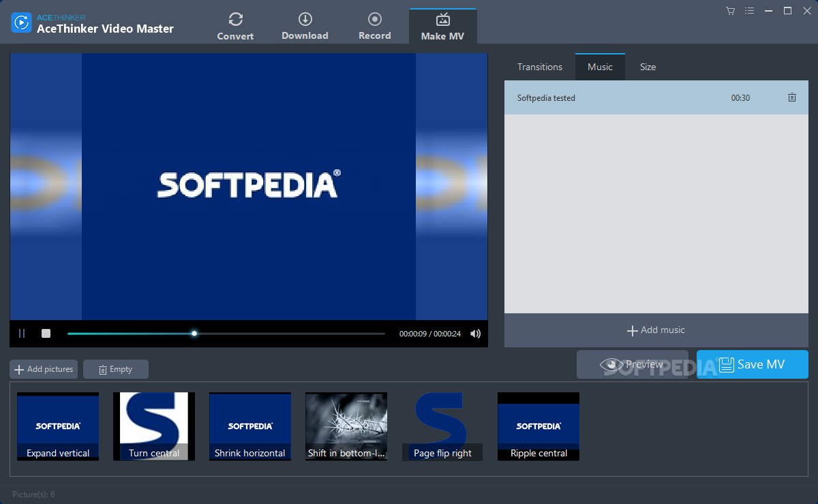Click the Preview button

coord(632,364)
